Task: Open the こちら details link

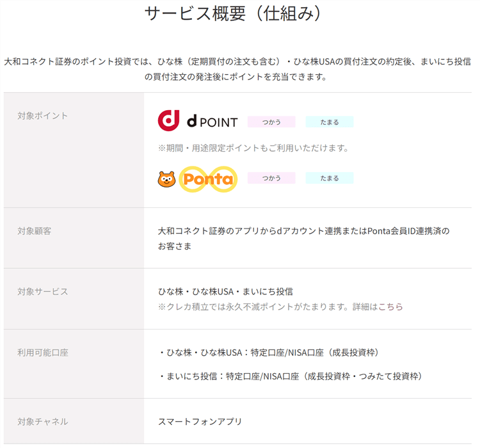Action: (390, 307)
